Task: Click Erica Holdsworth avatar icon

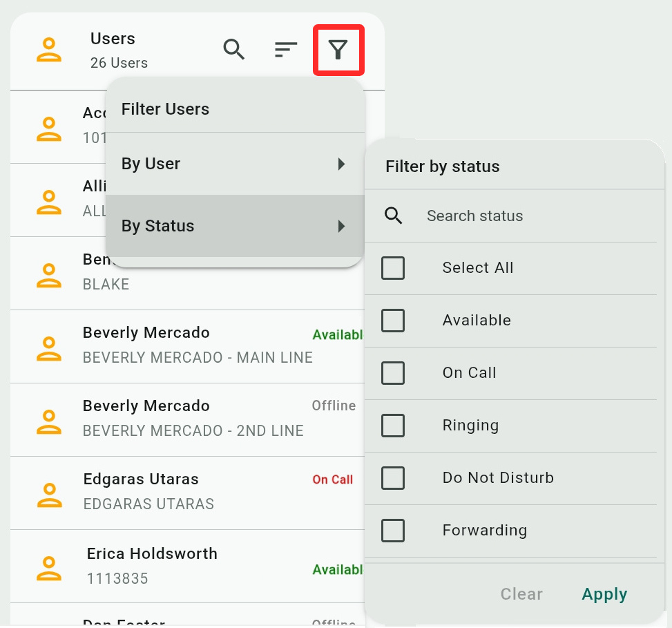Action: [x=49, y=569]
